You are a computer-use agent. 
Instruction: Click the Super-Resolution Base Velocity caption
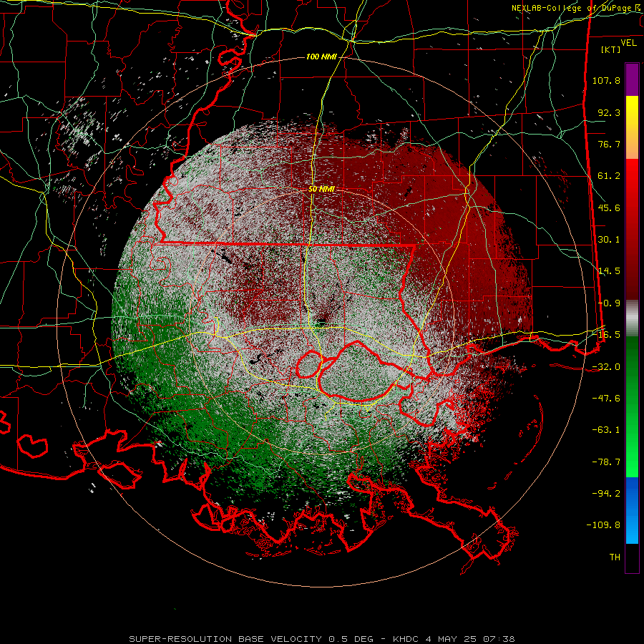point(321,639)
